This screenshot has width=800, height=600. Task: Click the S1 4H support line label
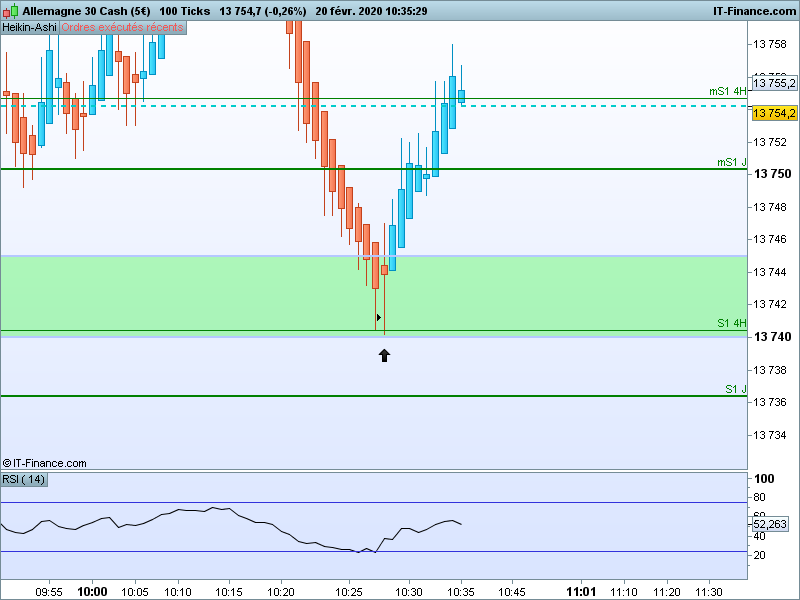[x=732, y=323]
